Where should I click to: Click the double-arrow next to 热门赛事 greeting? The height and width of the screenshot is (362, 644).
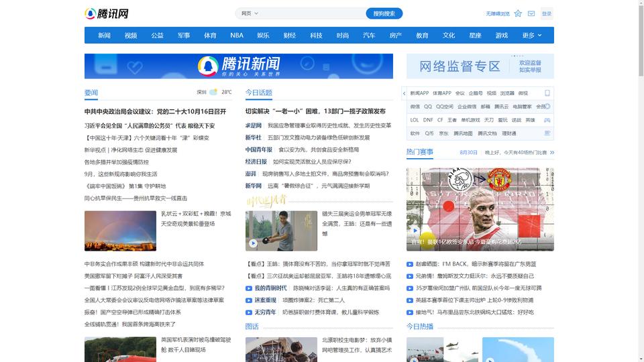(x=552, y=152)
